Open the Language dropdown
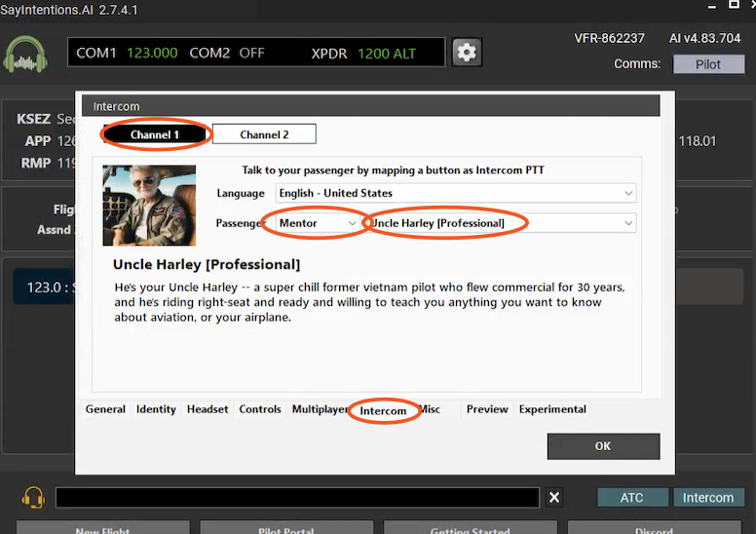Screen dimensions: 756x534 point(456,193)
